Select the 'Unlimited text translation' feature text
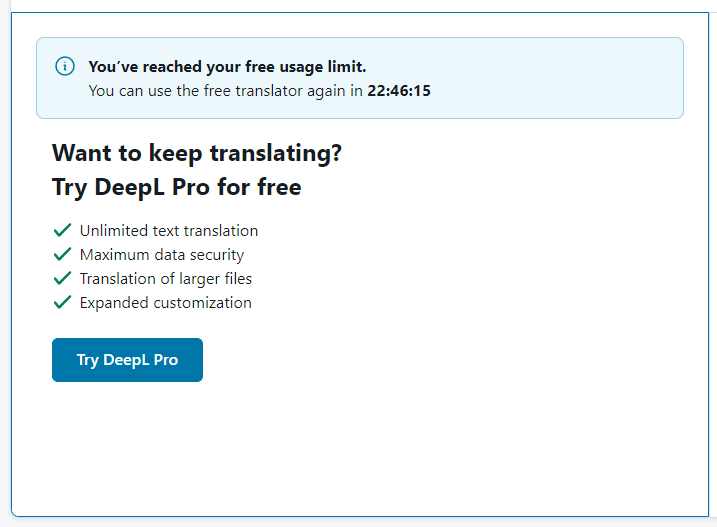Image resolution: width=717 pixels, height=527 pixels. click(x=169, y=231)
